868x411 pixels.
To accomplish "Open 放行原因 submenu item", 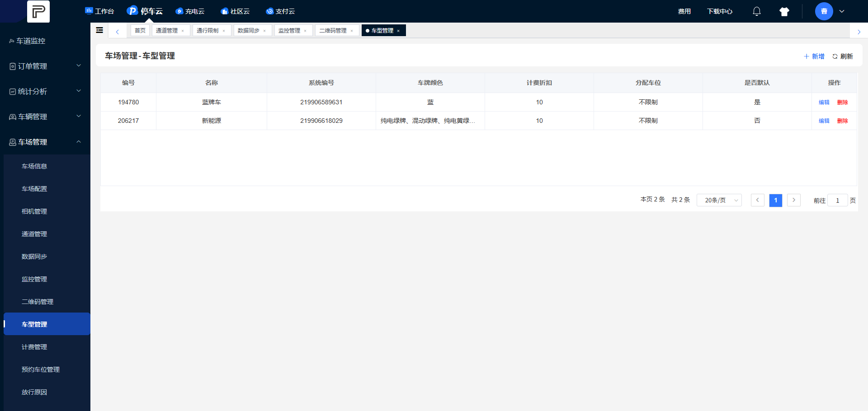I will pyautogui.click(x=47, y=392).
